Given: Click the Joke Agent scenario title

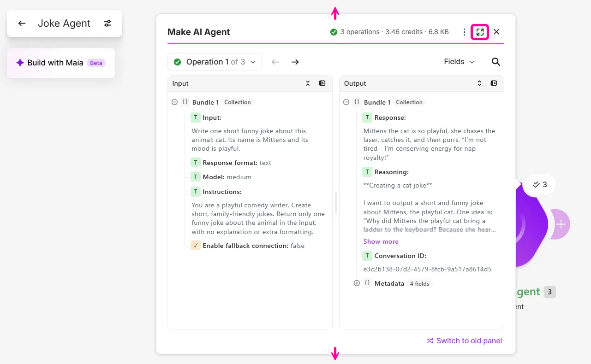Looking at the screenshot, I should point(64,23).
